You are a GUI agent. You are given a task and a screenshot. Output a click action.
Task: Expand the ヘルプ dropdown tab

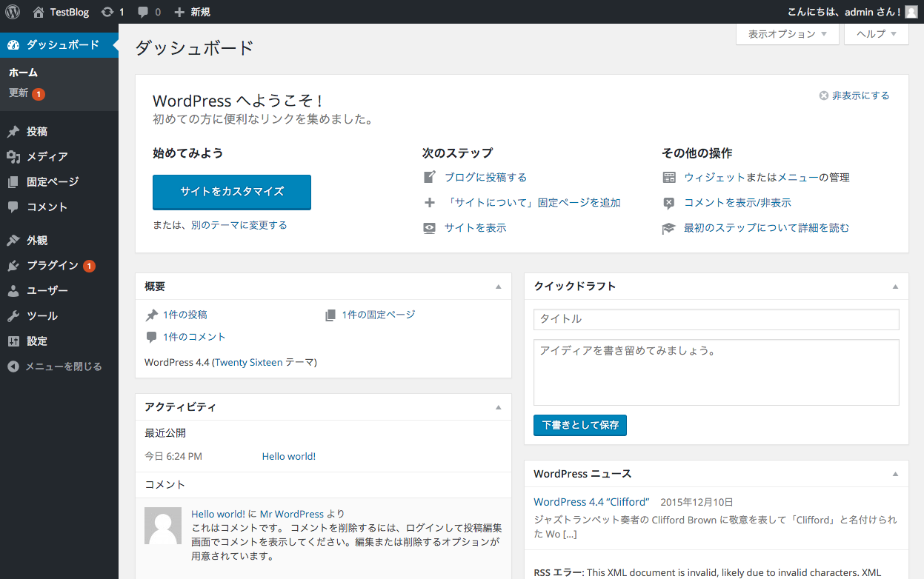pyautogui.click(x=877, y=34)
